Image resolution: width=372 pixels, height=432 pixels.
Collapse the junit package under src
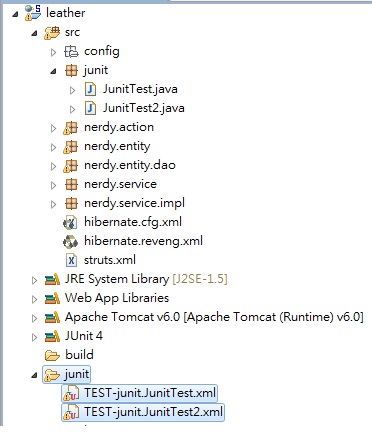(53, 71)
